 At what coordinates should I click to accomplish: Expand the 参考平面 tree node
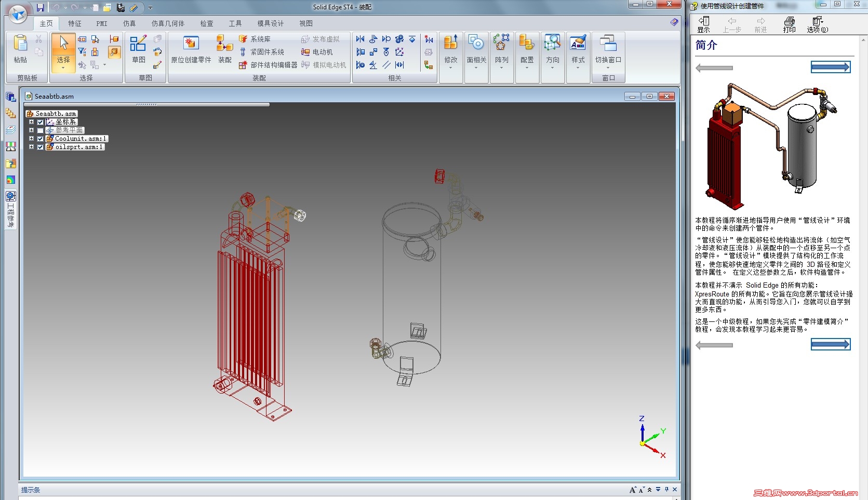click(31, 130)
